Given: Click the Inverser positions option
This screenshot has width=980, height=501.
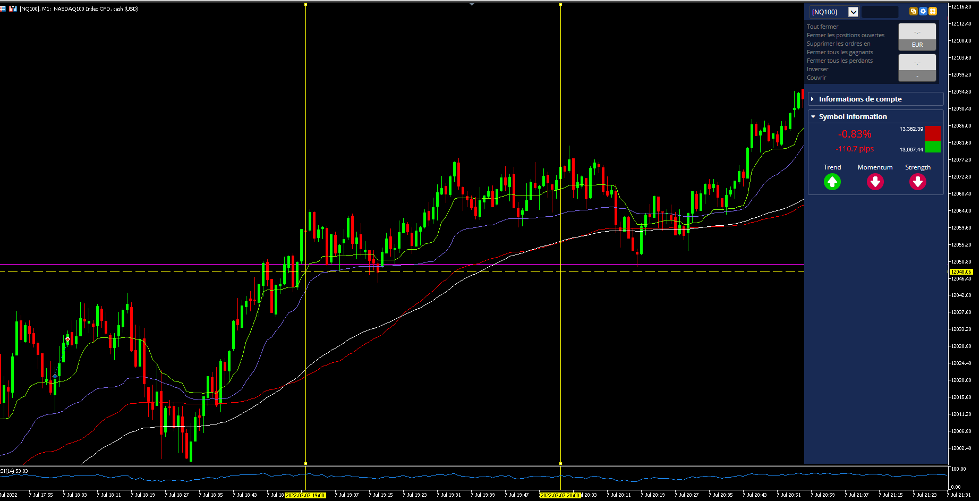Looking at the screenshot, I should [x=817, y=69].
